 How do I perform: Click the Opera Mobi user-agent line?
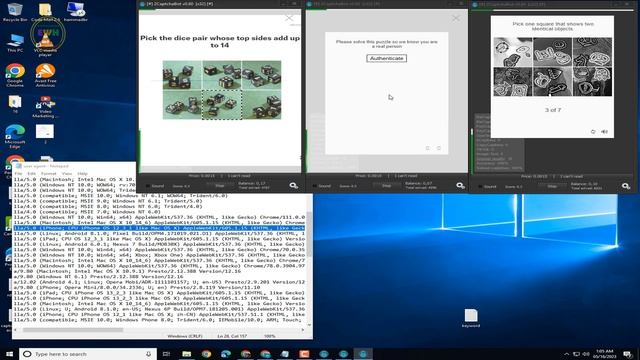pos(159,282)
